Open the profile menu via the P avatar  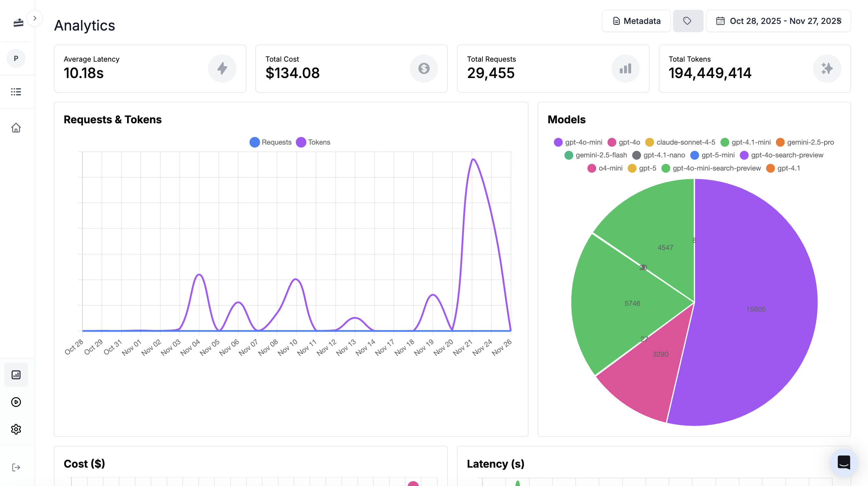(16, 58)
